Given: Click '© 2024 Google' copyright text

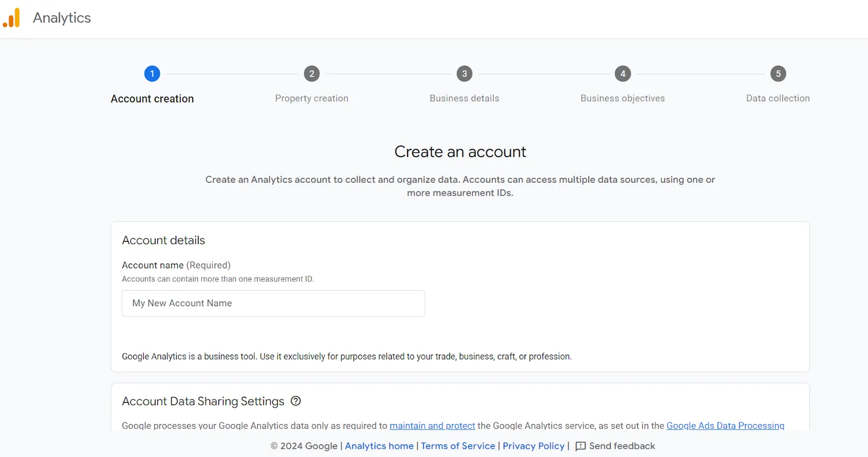Looking at the screenshot, I should click(x=304, y=446).
